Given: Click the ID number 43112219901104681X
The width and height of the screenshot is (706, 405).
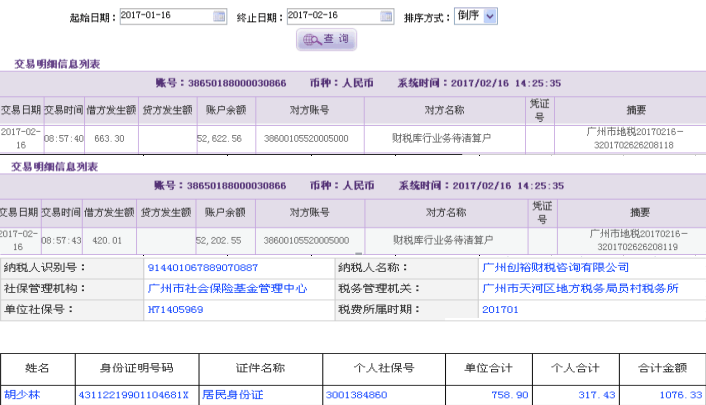Looking at the screenshot, I should pos(133,395).
